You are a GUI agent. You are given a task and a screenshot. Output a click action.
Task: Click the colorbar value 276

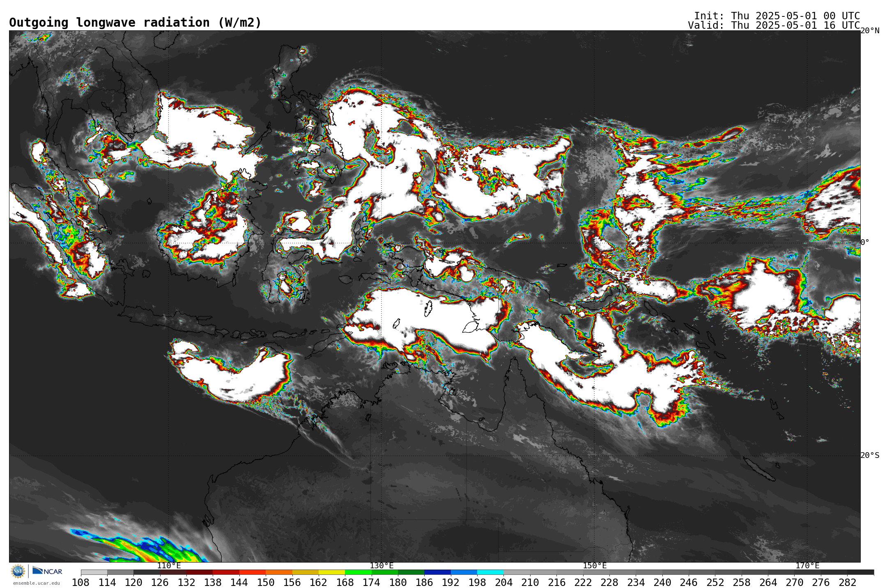[x=821, y=582]
